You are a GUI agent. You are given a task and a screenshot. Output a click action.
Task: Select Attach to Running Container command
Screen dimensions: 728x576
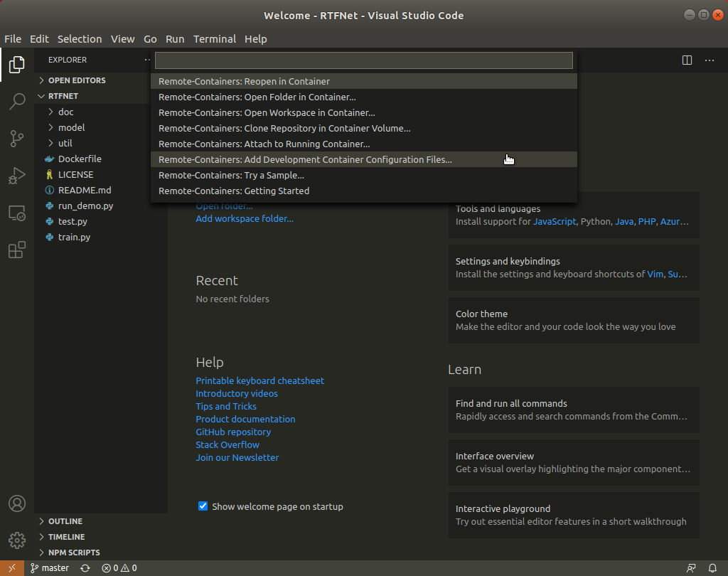click(364, 144)
